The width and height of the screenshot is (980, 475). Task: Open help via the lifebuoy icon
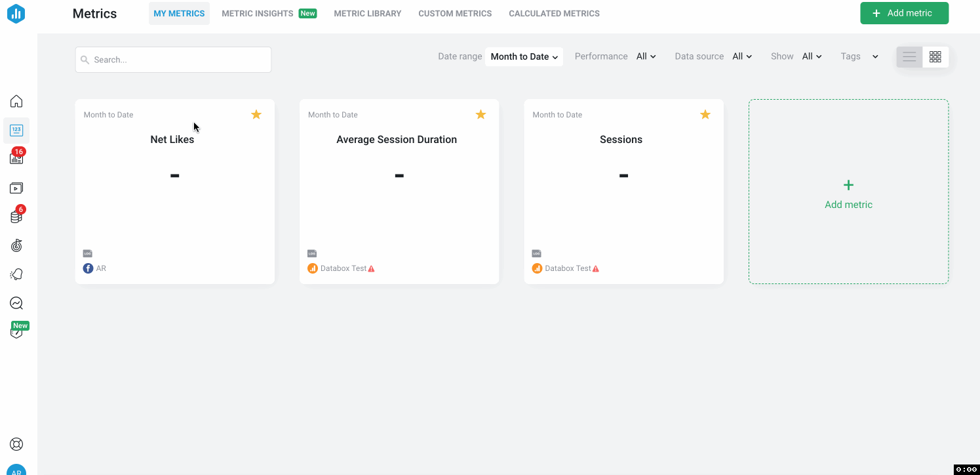tap(16, 444)
